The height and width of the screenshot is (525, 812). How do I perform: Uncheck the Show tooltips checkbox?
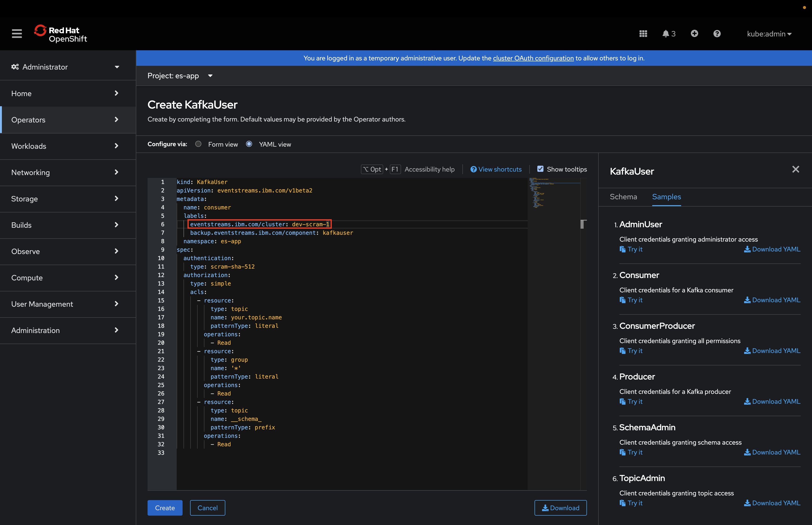(x=540, y=169)
